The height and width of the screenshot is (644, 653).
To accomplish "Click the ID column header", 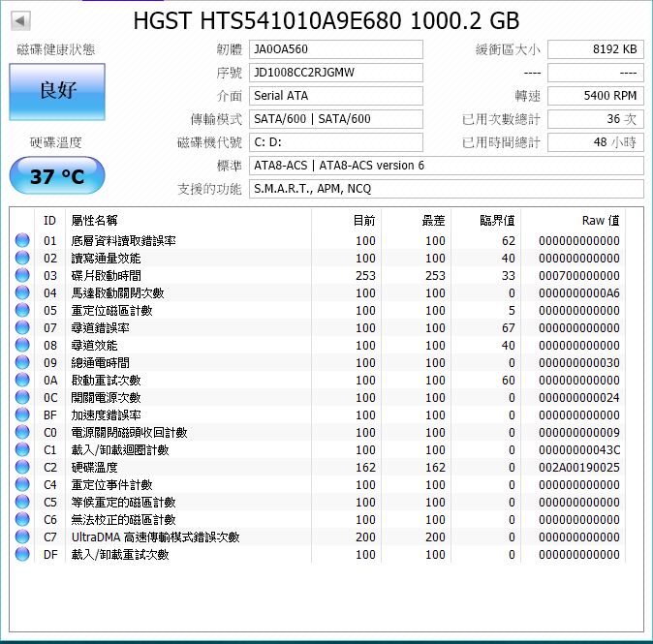I will 50,220.
